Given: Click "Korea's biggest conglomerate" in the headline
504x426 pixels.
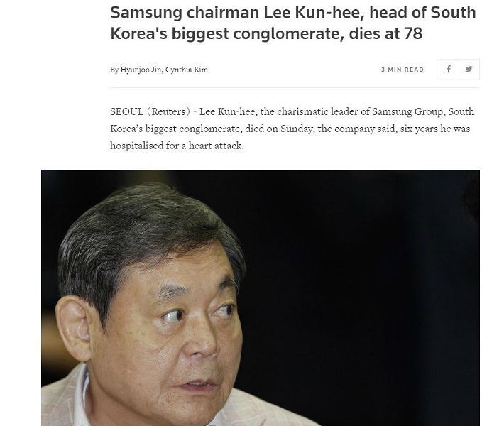Looking at the screenshot, I should (224, 33).
